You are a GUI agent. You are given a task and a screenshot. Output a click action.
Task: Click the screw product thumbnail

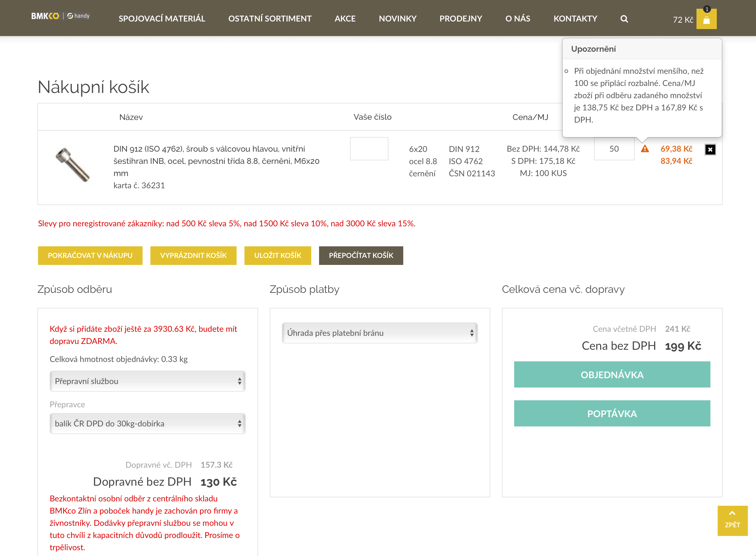tap(73, 164)
